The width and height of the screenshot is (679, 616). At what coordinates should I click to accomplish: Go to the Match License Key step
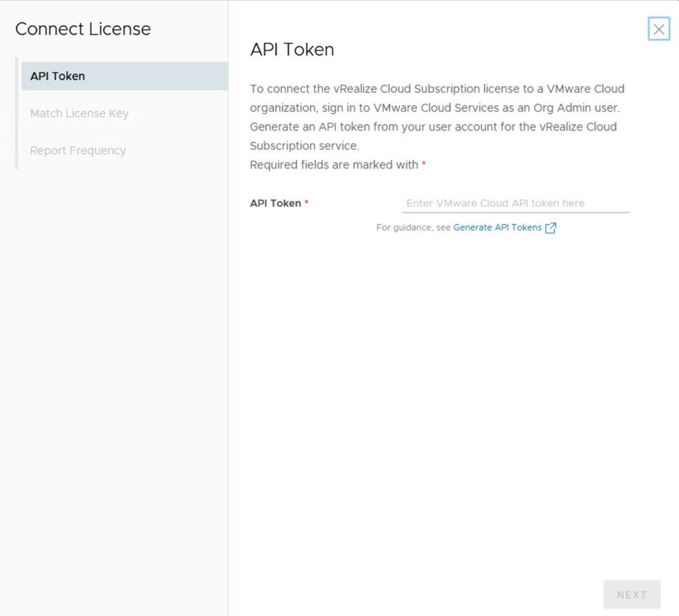[x=80, y=113]
